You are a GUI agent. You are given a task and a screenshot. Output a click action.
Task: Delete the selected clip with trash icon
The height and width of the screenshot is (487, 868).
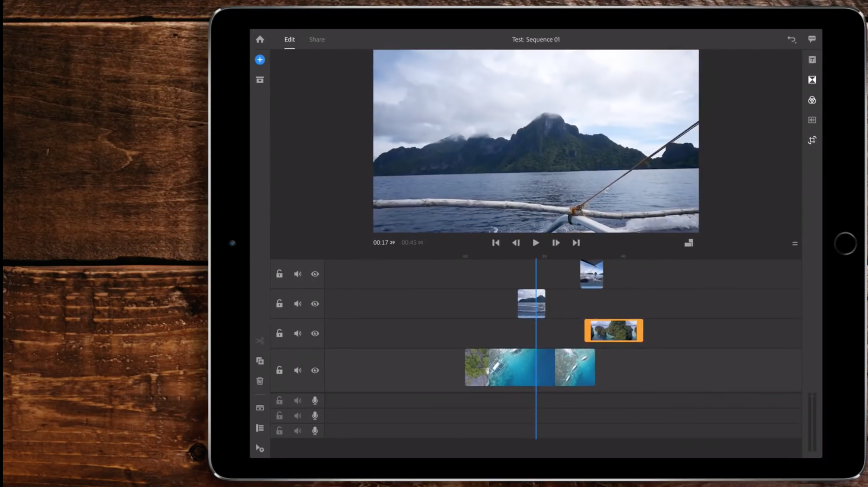(260, 381)
